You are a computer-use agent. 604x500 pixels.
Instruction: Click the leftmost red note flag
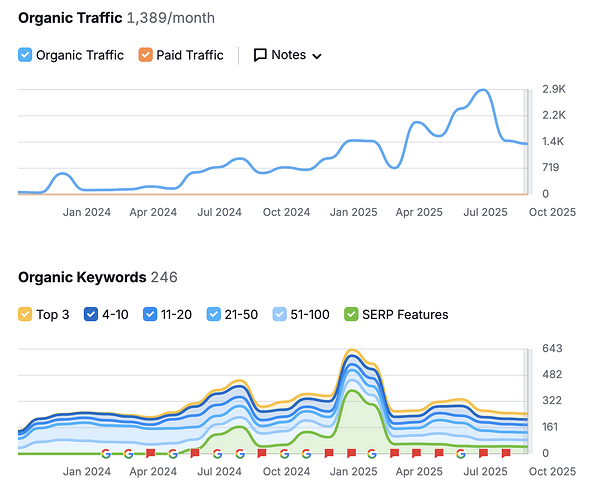tap(150, 453)
